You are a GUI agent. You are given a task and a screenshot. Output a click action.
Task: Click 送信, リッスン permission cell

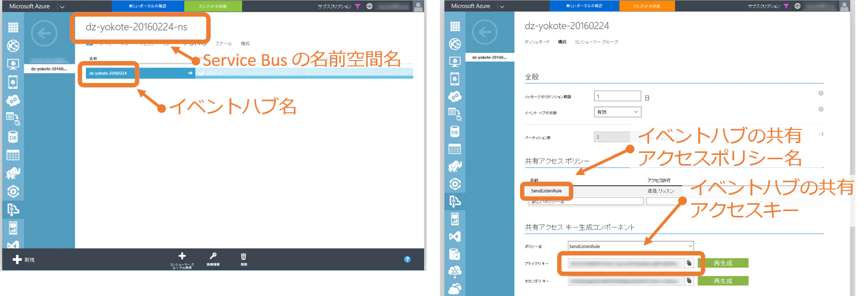tap(661, 191)
